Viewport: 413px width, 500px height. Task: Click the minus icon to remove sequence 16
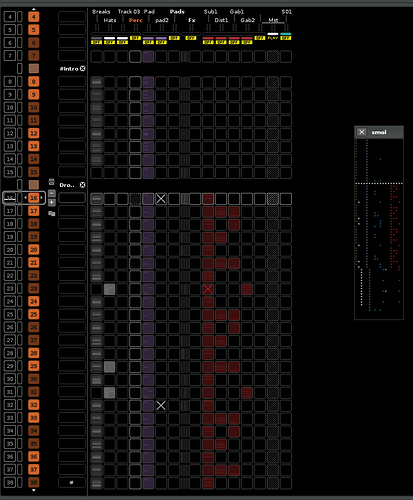click(x=51, y=193)
